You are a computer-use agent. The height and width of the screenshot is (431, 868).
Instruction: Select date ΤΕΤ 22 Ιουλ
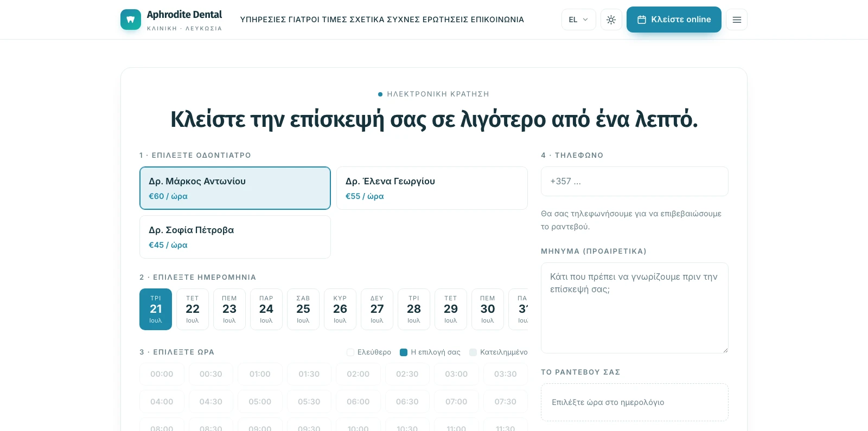(193, 309)
